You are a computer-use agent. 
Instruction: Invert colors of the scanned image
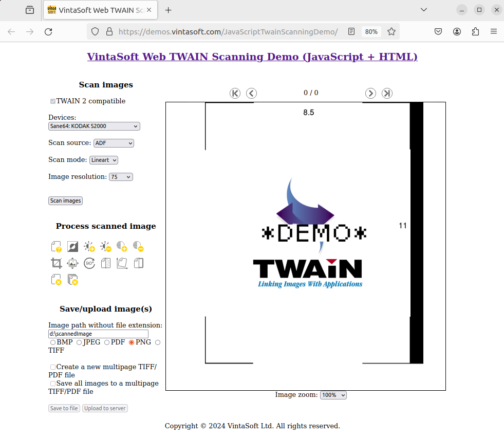click(72, 246)
